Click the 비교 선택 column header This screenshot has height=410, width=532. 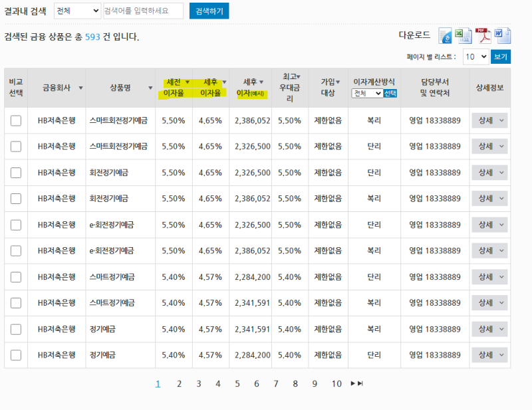[16, 88]
